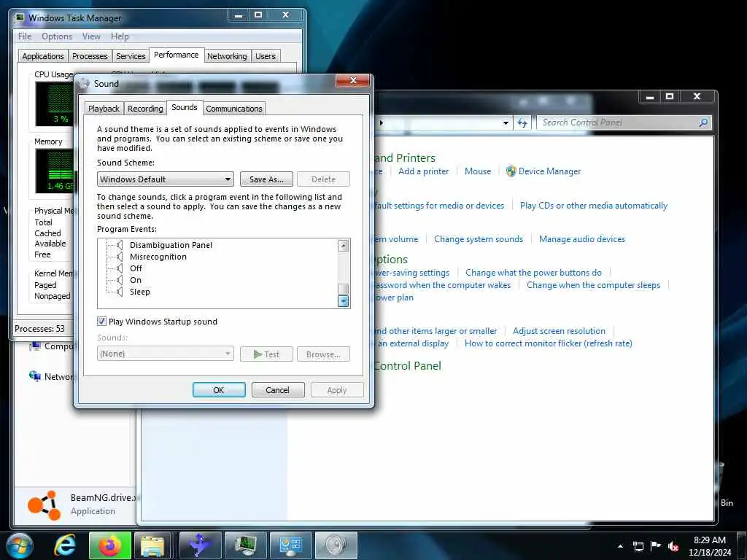Click Program Events scrollbar up arrow
Image resolution: width=747 pixels, height=560 pixels.
343,246
